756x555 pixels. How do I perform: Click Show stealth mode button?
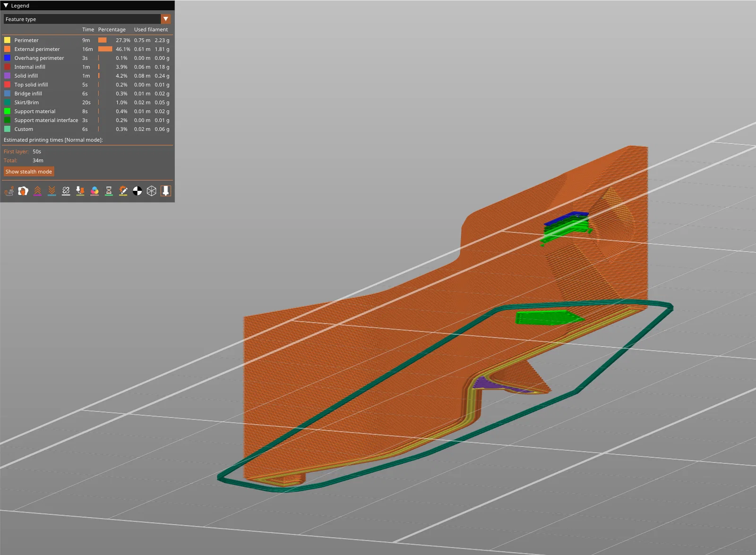click(29, 171)
